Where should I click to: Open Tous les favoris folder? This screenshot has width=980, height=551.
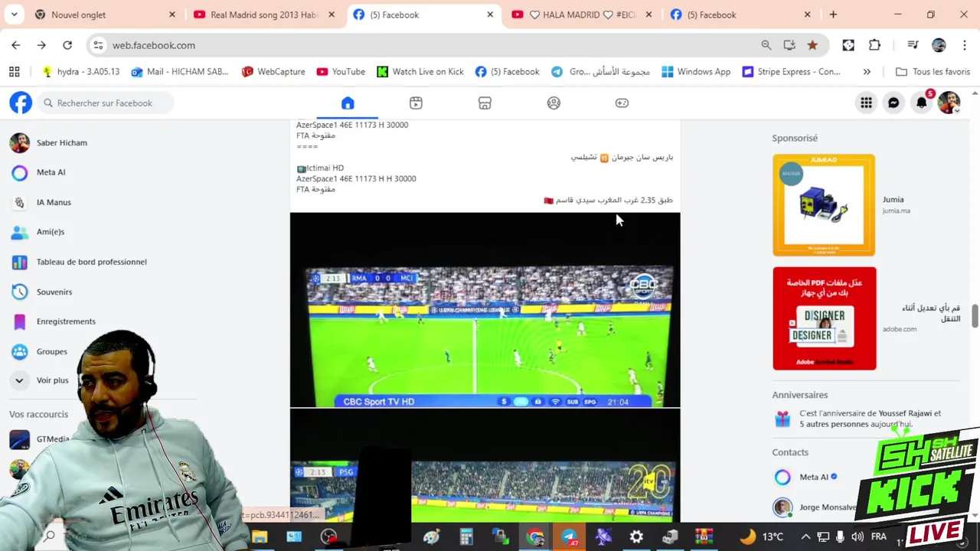click(933, 71)
